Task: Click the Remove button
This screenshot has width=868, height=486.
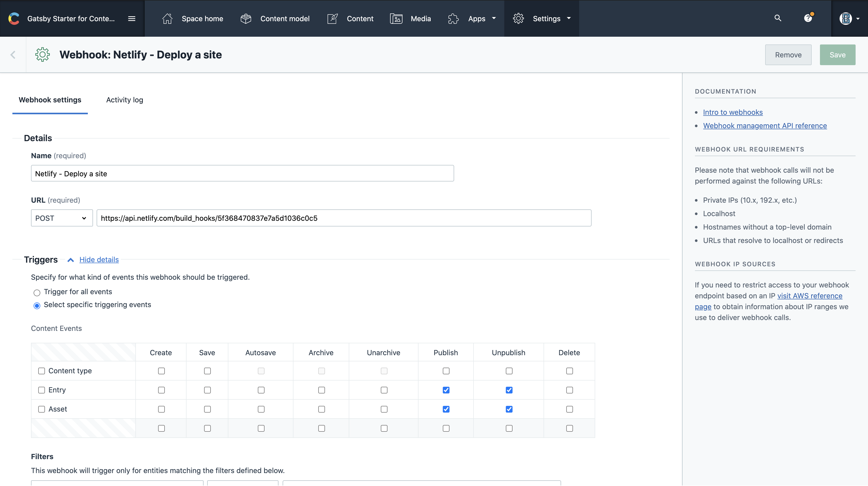Action: click(788, 55)
